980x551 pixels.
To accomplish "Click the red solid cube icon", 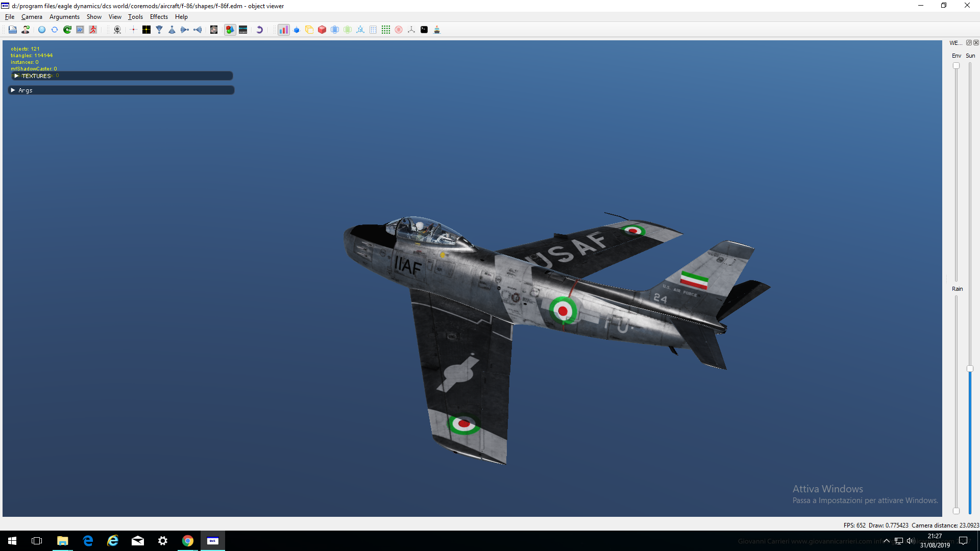I will pyautogui.click(x=322, y=30).
